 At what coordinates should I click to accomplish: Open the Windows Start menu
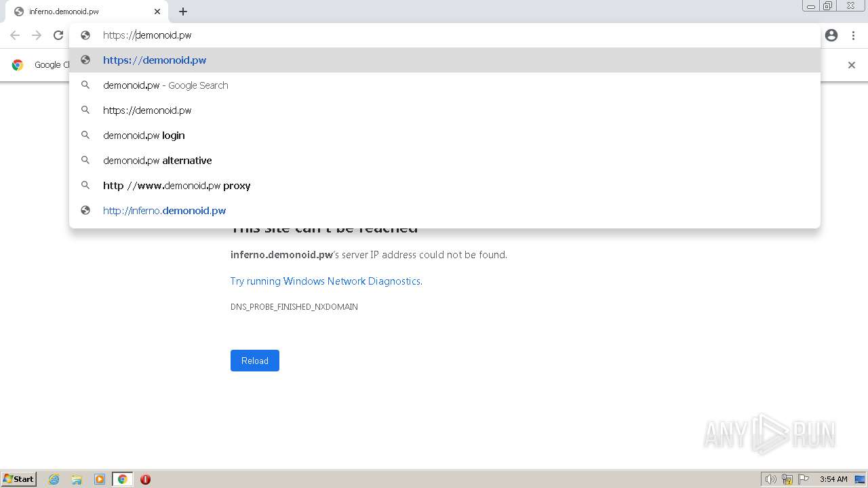[x=19, y=479]
